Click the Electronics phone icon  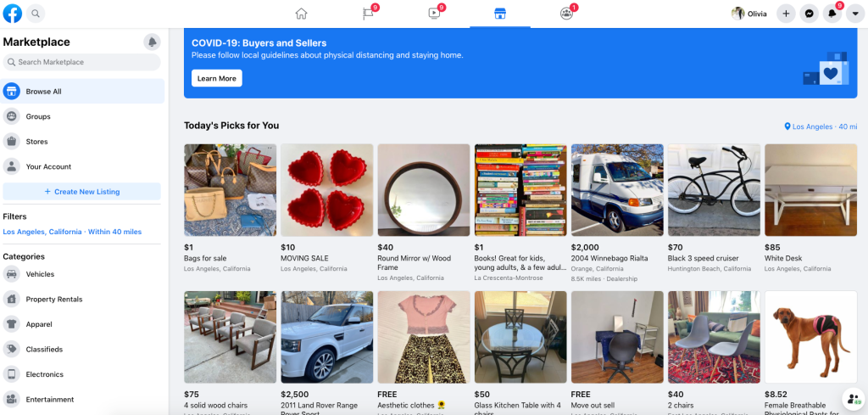(12, 374)
